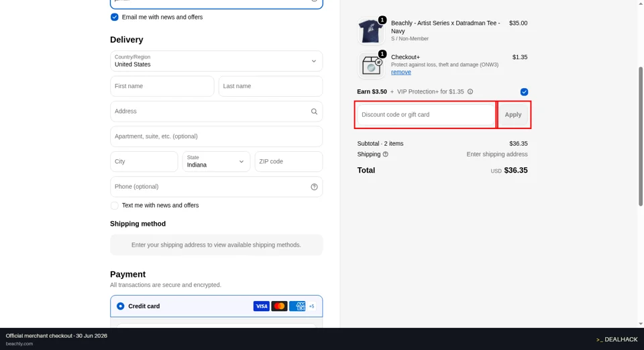Click the S / Non-Member variant text
This screenshot has height=350, width=644.
click(410, 39)
